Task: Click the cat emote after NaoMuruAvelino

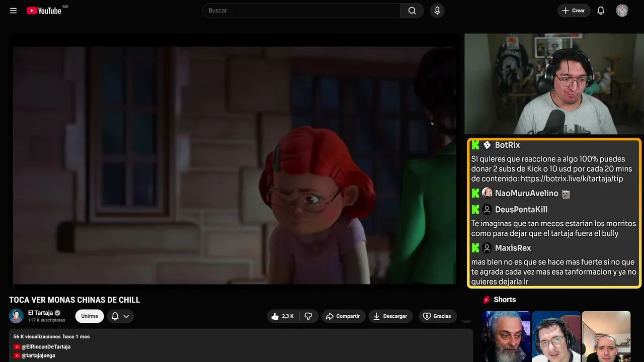Action: [566, 194]
